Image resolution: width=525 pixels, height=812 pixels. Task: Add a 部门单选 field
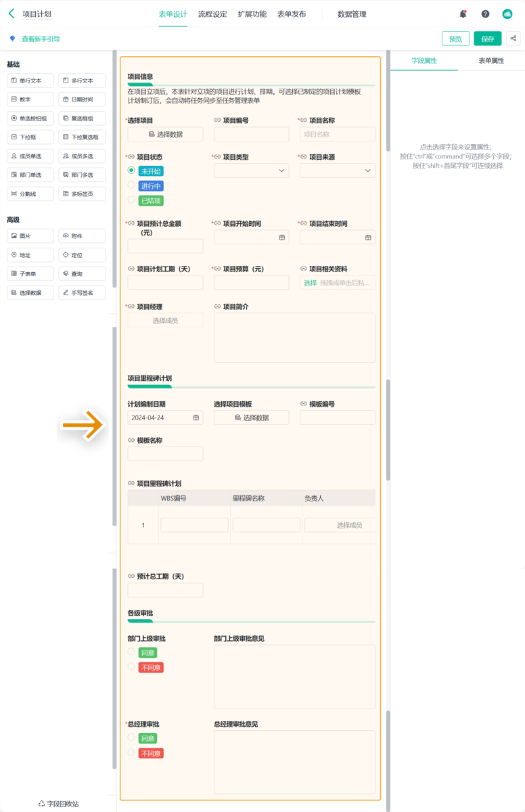tap(30, 175)
